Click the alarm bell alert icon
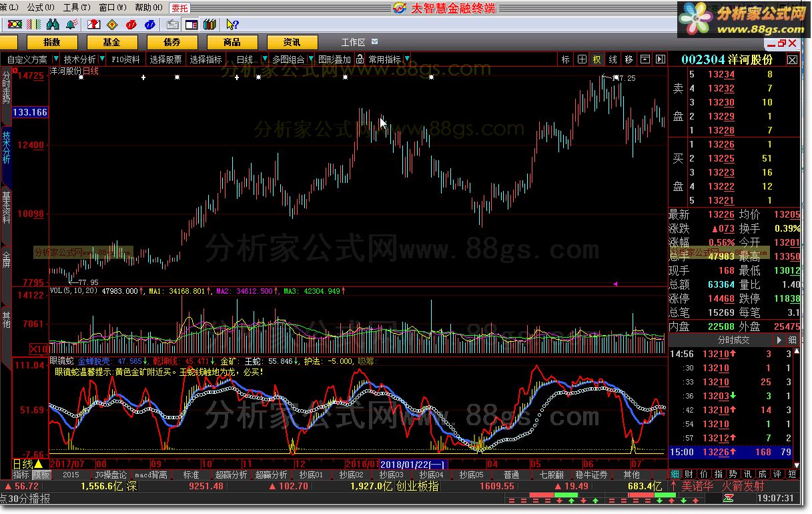 71,25
